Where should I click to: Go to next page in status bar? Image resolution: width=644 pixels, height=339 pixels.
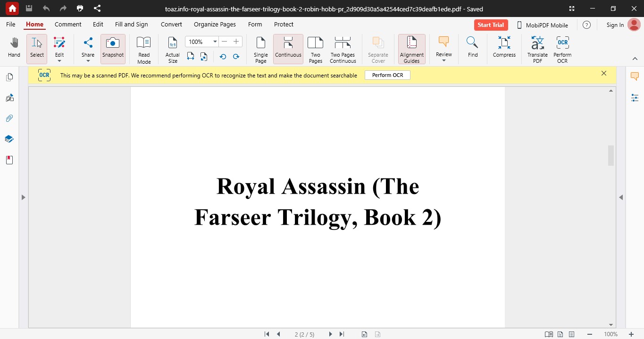point(330,334)
